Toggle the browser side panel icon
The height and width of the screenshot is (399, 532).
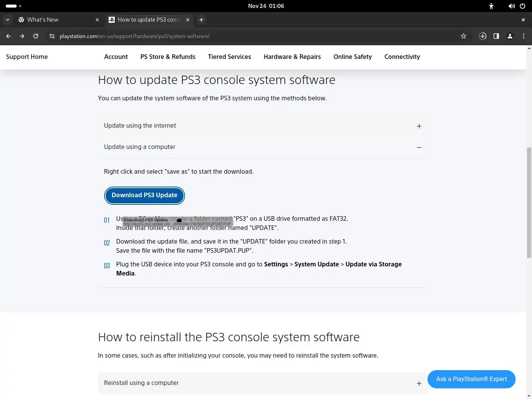pos(496,36)
